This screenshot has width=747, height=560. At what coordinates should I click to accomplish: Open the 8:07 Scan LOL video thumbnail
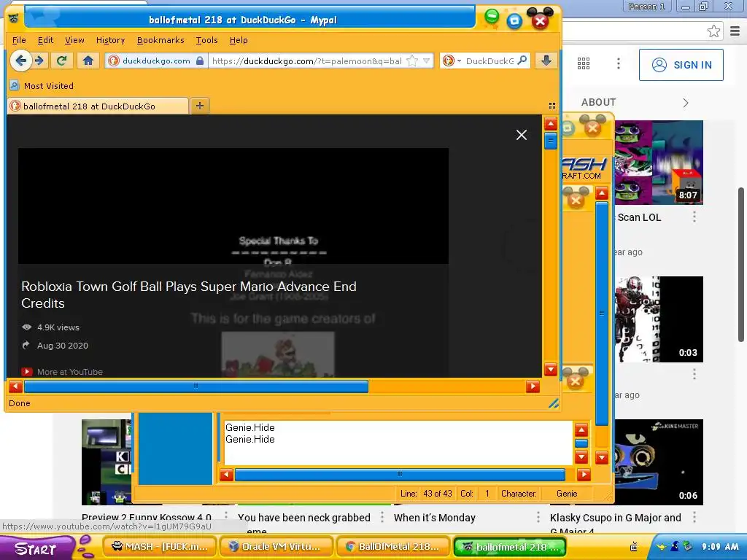click(659, 163)
